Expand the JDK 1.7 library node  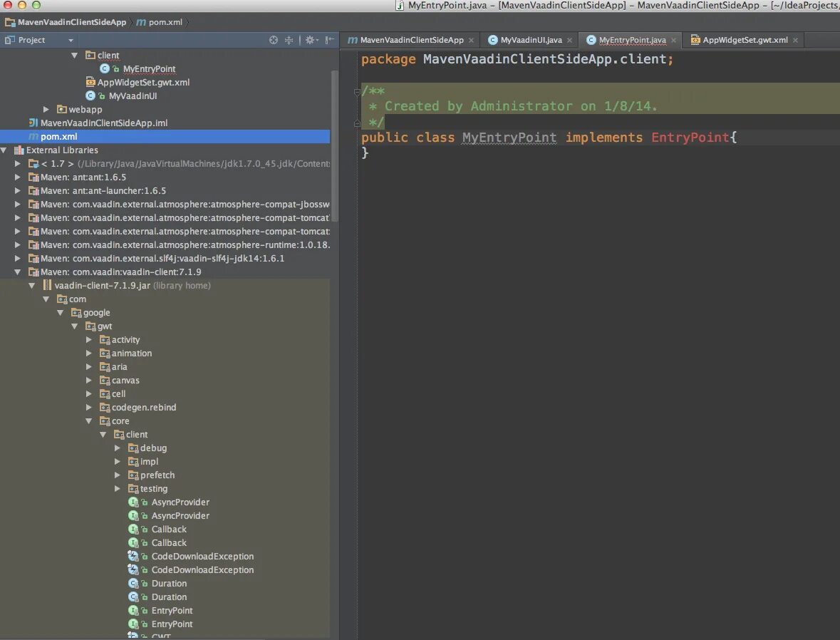pos(18,163)
